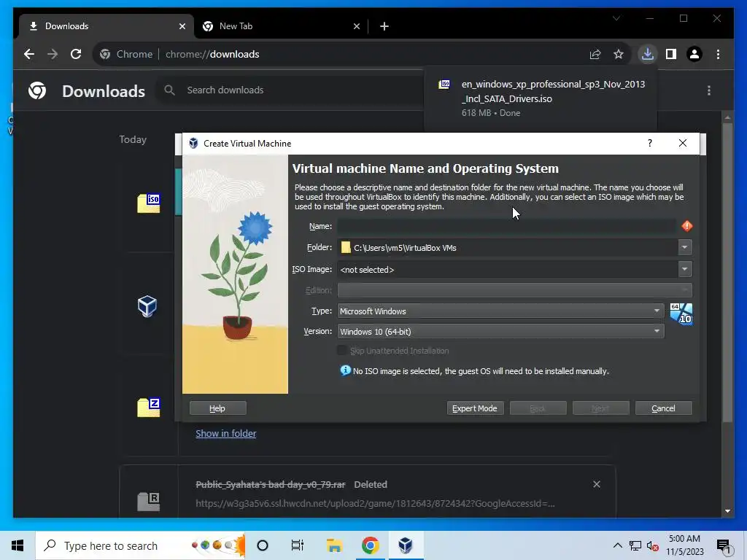
Task: Open Windows Start menu
Action: pos(18,545)
